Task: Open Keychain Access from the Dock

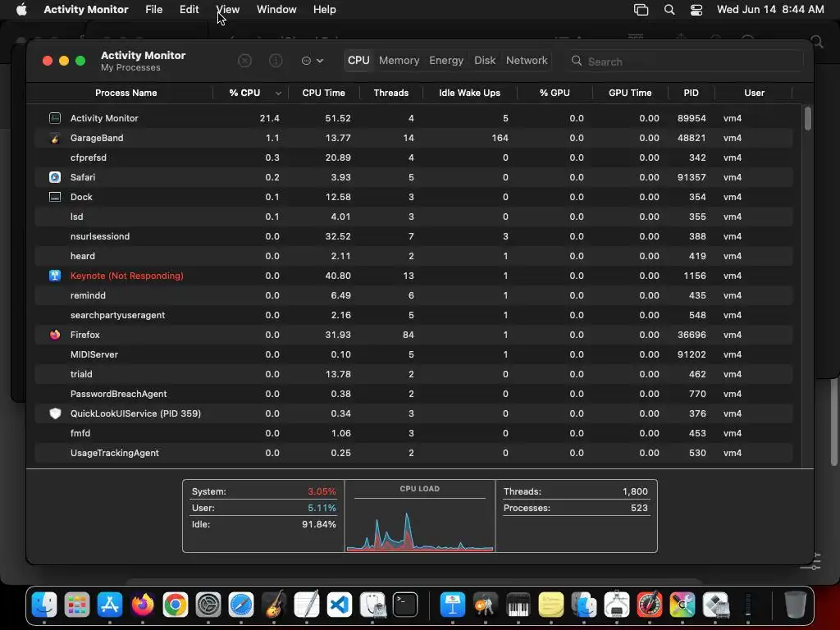Action: (x=486, y=605)
